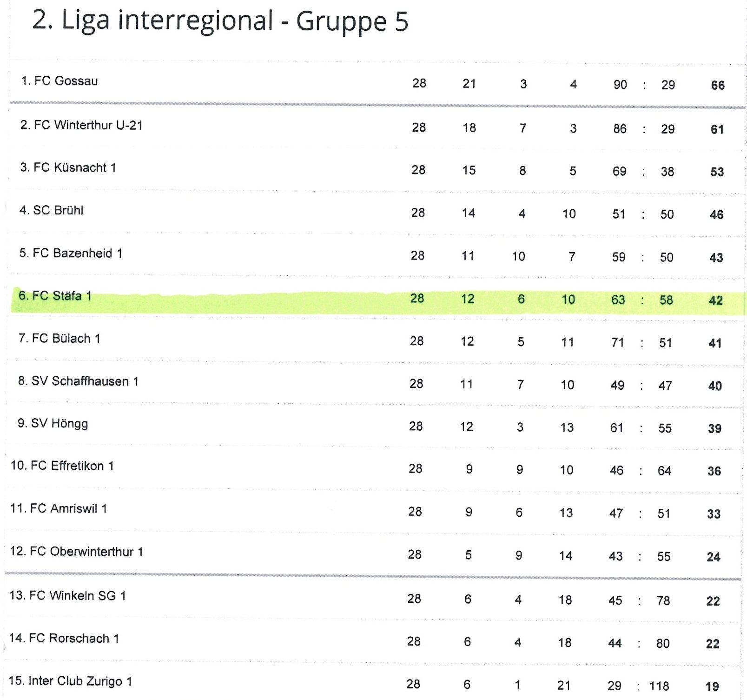Click FC Stäfa's highlighted 42 points
Image resolution: width=747 pixels, height=700 pixels.
716,300
